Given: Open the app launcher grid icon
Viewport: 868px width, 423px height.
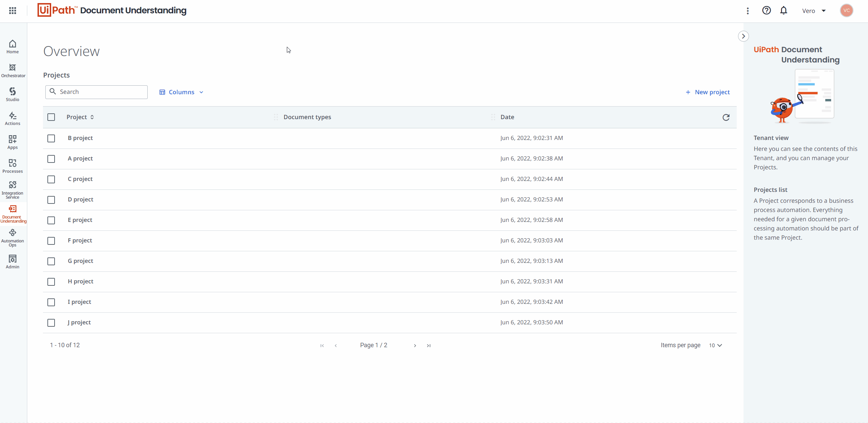Looking at the screenshot, I should point(13,11).
